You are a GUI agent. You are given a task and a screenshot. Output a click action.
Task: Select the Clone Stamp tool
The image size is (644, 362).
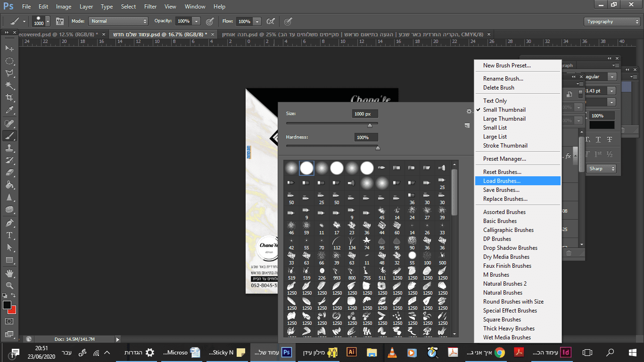pos(9,148)
